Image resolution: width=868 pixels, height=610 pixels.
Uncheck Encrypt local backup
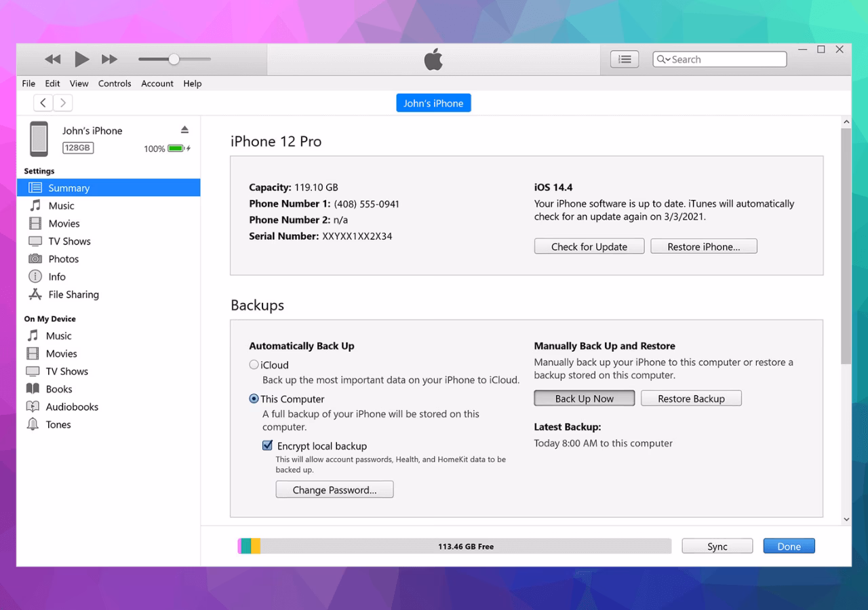[x=267, y=445]
